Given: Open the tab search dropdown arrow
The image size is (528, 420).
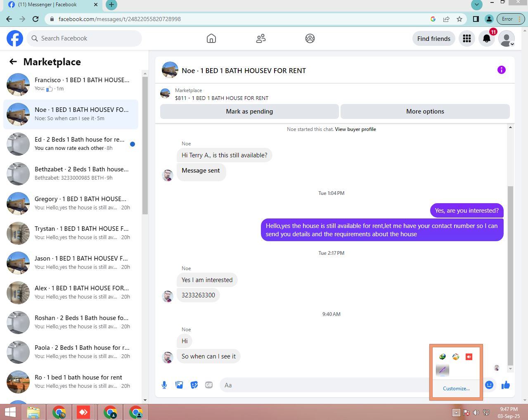Looking at the screenshot, I should click(x=477, y=5).
